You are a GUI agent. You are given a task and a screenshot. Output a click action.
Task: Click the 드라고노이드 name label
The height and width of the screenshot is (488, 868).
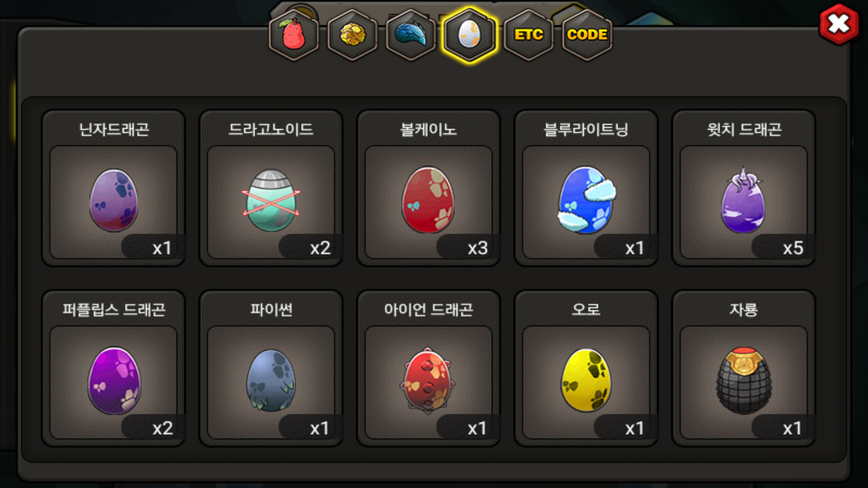(271, 130)
